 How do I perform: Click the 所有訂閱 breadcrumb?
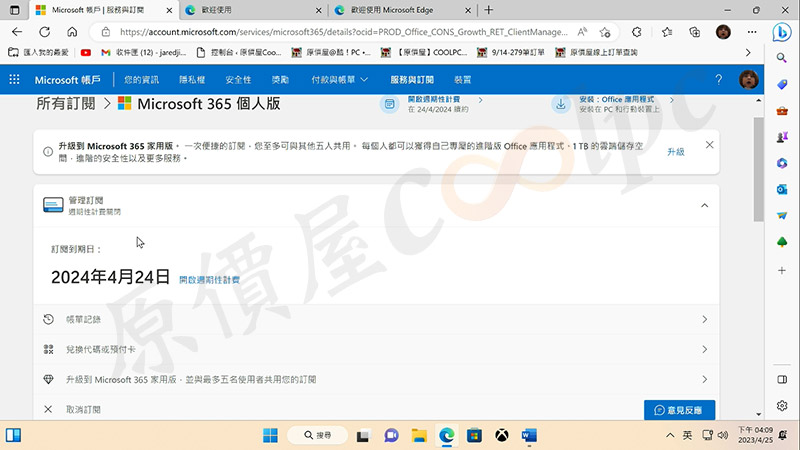coord(65,104)
